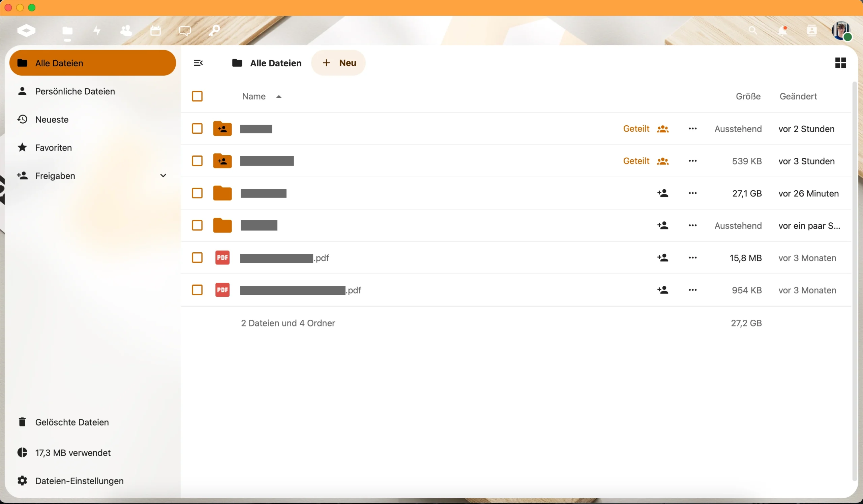This screenshot has width=863, height=504.
Task: Open the Calendar app icon
Action: [x=155, y=30]
